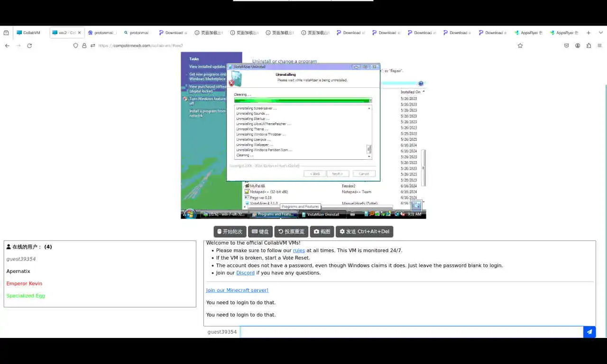Open the Win-7 download taskbar item
Image resolution: width=607 pixels, height=364 pixels.
[x=223, y=214]
